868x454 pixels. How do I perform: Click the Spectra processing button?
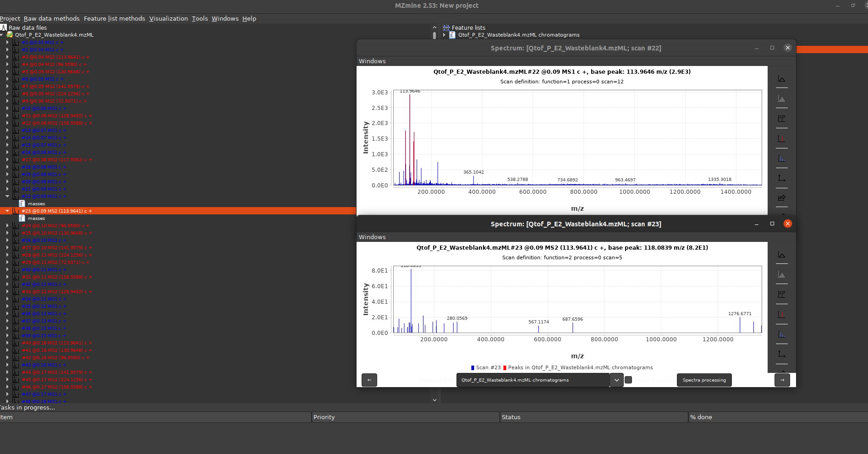click(x=704, y=380)
